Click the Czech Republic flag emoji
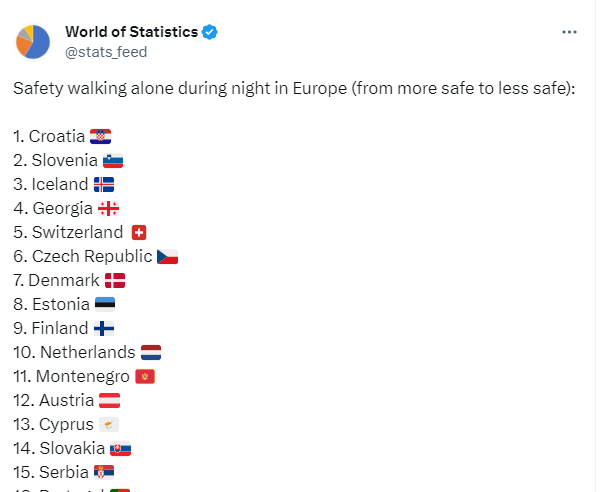 click(x=167, y=256)
